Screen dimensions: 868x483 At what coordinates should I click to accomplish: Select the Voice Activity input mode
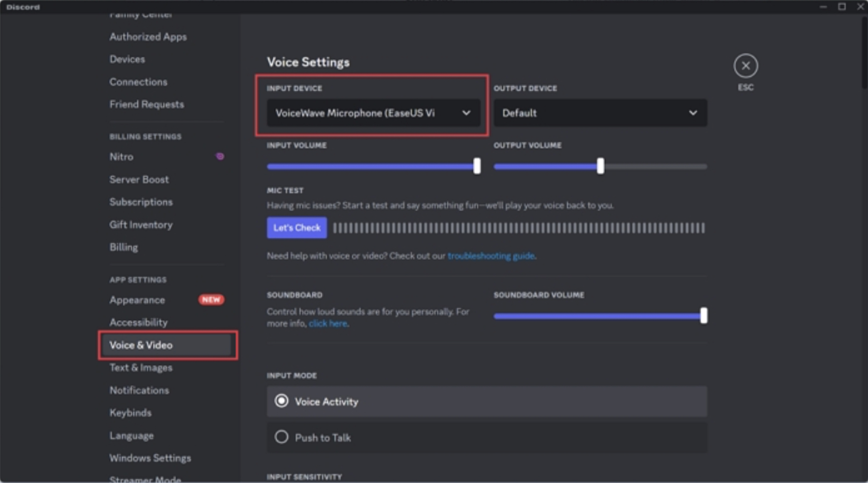tap(282, 401)
